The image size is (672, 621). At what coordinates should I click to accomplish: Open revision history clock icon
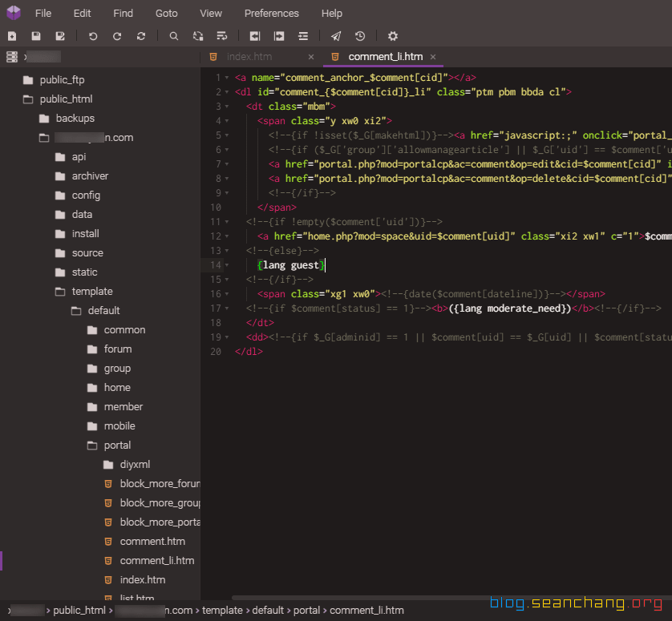360,36
